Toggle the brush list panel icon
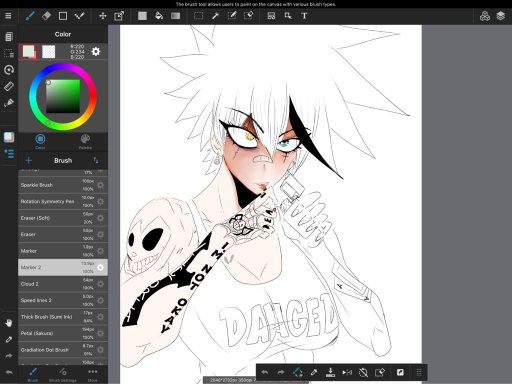 pyautogui.click(x=9, y=154)
